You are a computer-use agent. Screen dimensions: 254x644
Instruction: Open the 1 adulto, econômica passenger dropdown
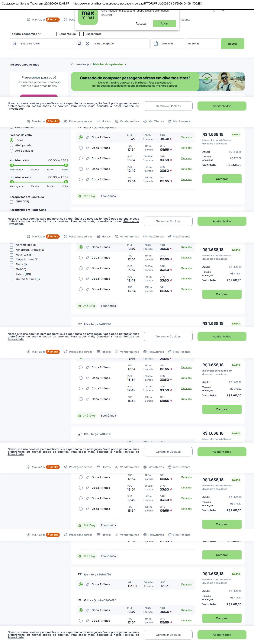(25, 34)
